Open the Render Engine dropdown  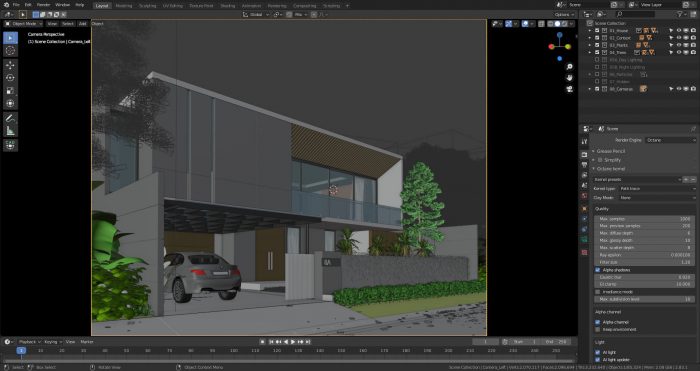[670, 140]
